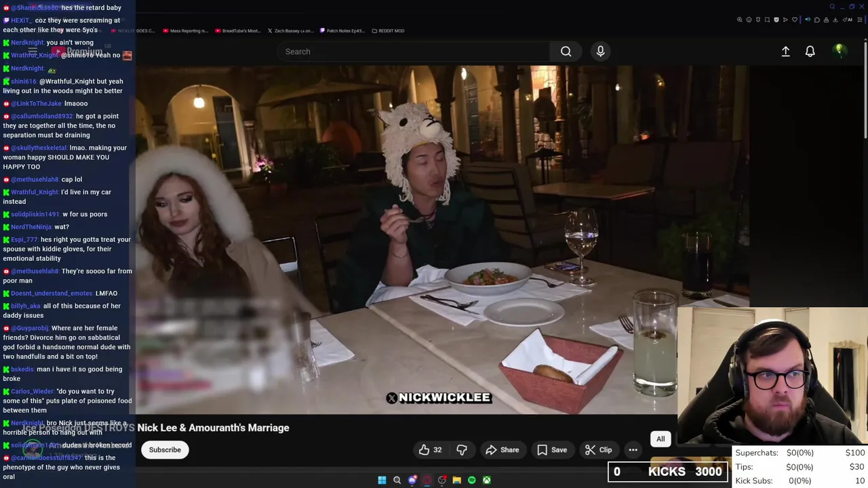868x488 pixels.
Task: Click the Share button under the video
Action: coord(502,449)
